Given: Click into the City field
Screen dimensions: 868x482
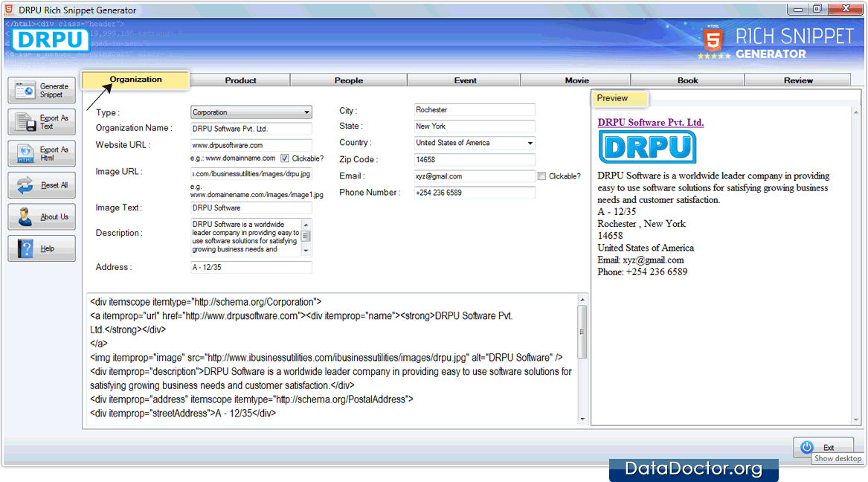Looking at the screenshot, I should (475, 110).
